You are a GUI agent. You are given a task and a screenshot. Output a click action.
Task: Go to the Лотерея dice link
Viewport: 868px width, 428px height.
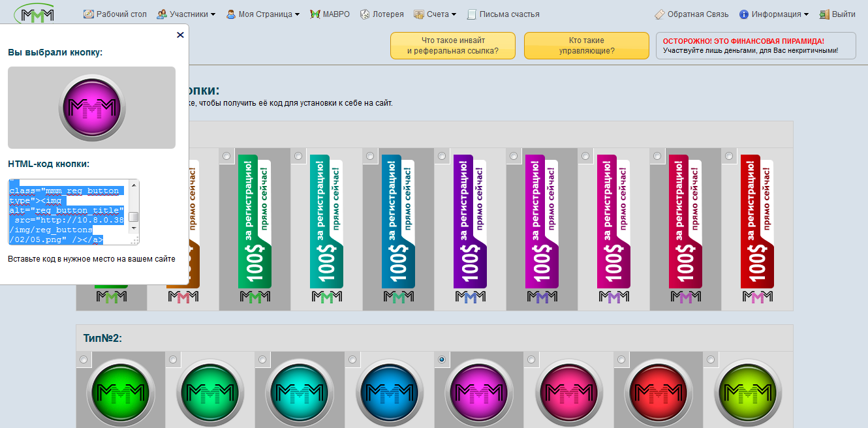[x=382, y=14]
